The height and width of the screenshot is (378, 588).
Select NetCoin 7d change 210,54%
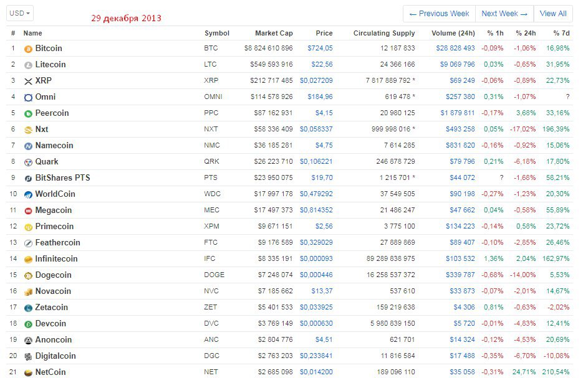click(x=556, y=372)
